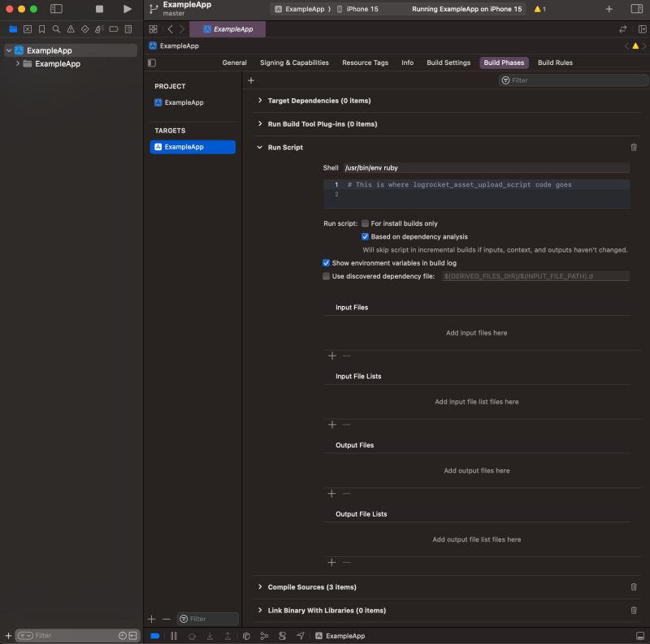The height and width of the screenshot is (644, 650).
Task: Toggle the navigator sidebar icon
Action: pyautogui.click(x=56, y=9)
